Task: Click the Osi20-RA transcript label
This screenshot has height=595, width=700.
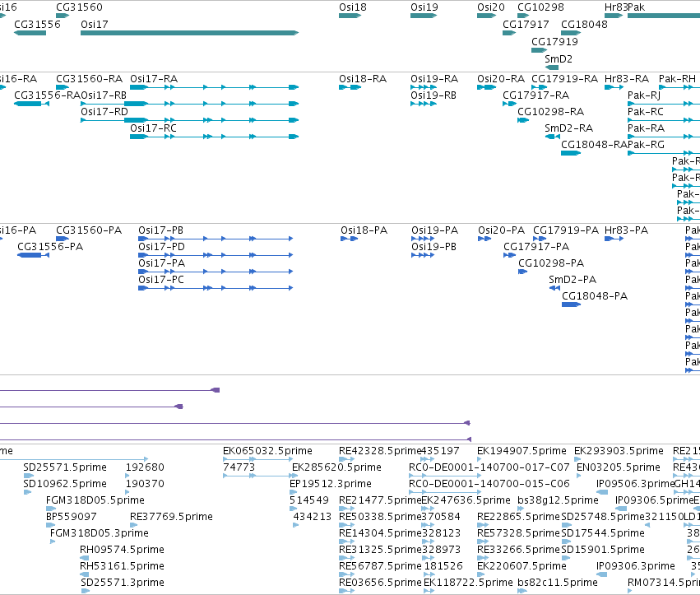Action: click(501, 79)
